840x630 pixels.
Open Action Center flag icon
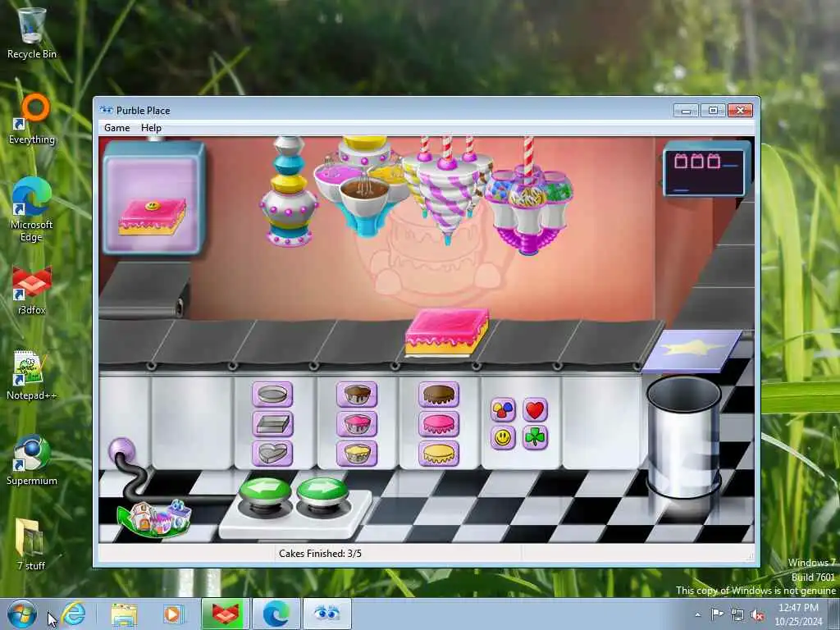pyautogui.click(x=717, y=614)
